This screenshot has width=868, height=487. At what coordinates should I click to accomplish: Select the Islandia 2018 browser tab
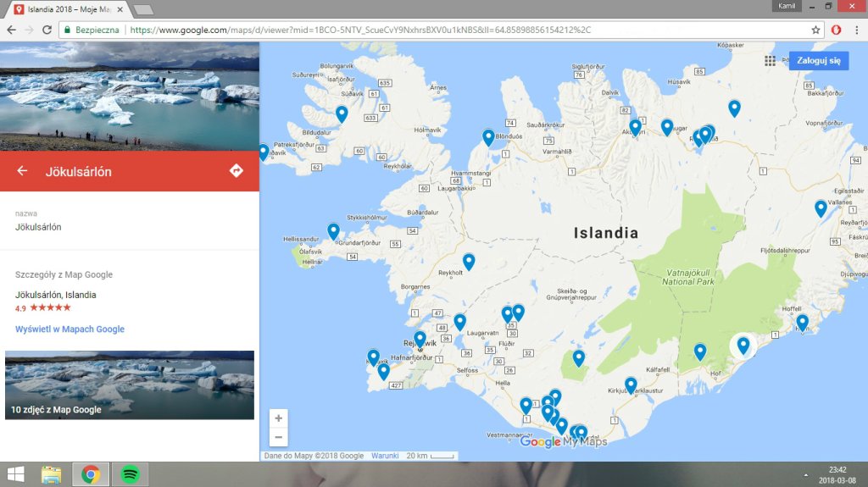(x=70, y=9)
